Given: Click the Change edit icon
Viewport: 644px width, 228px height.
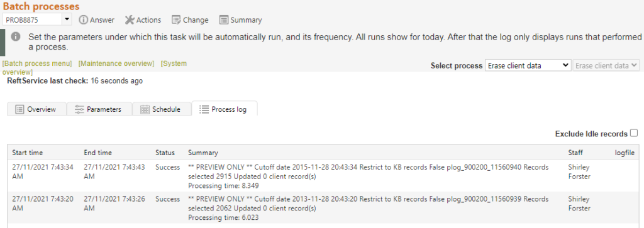Looking at the screenshot, I should [x=176, y=19].
